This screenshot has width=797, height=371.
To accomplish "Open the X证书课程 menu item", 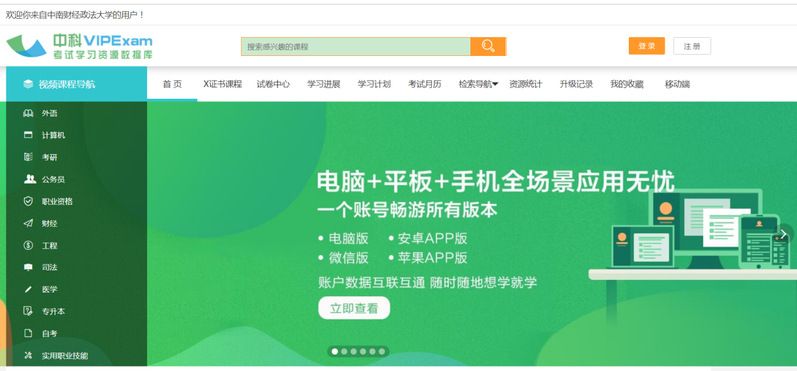I will [223, 84].
